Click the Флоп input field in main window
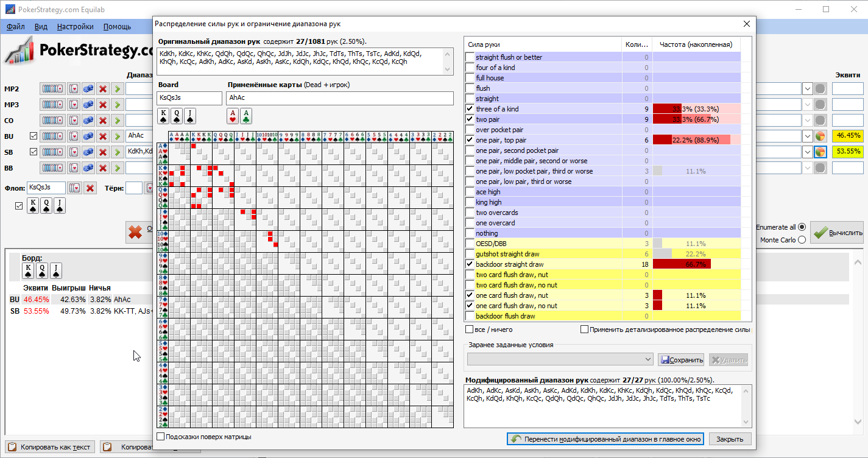Image resolution: width=868 pixels, height=458 pixels. click(46, 188)
